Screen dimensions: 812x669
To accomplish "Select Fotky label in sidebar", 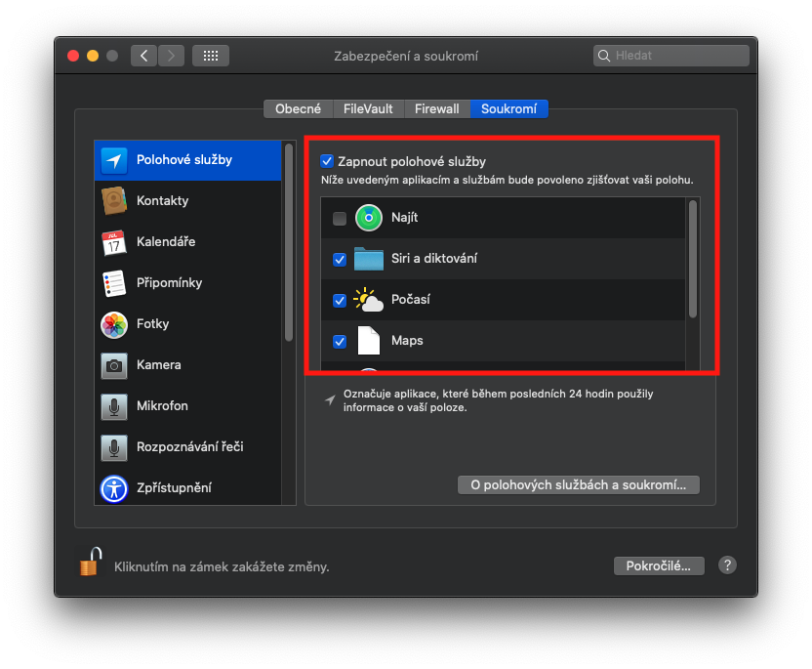I will pyautogui.click(x=153, y=324).
